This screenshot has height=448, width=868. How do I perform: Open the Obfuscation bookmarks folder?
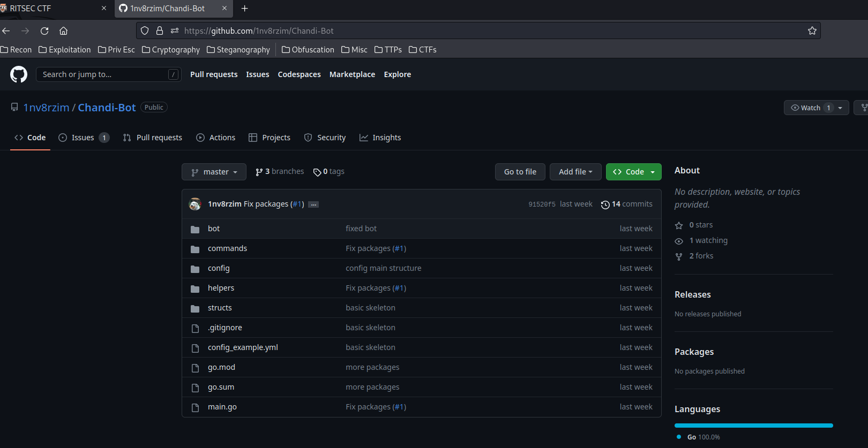(308, 50)
